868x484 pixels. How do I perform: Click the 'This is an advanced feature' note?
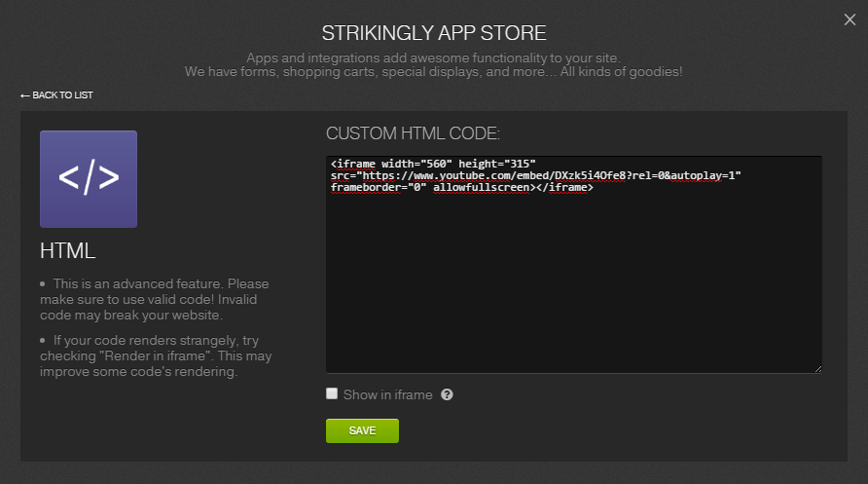155,299
